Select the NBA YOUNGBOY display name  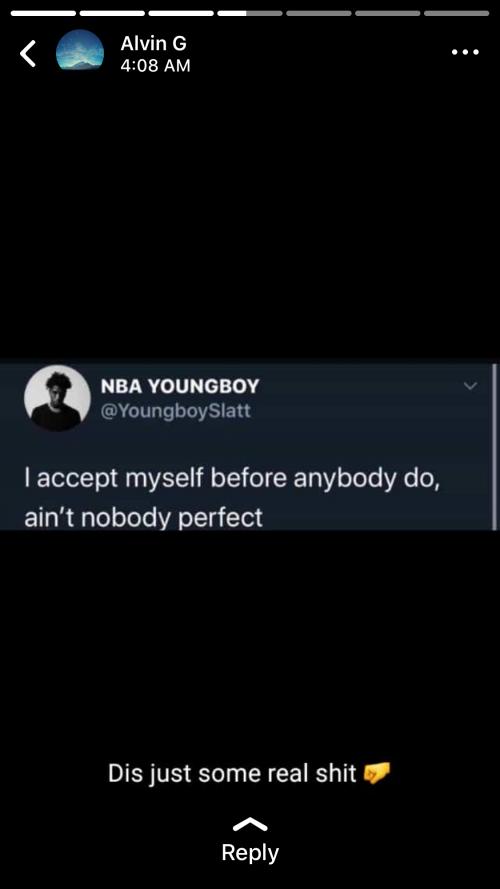(x=180, y=386)
